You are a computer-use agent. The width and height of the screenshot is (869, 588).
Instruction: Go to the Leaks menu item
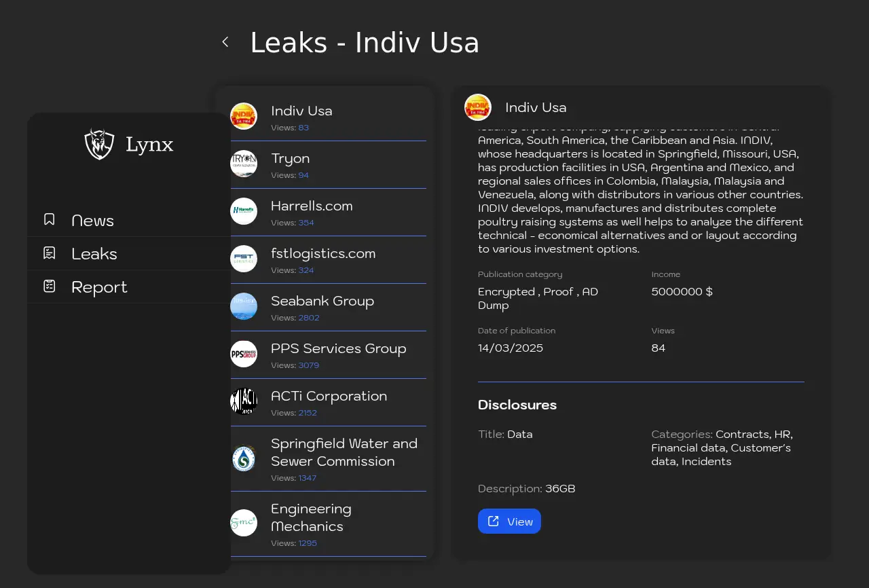tap(94, 254)
